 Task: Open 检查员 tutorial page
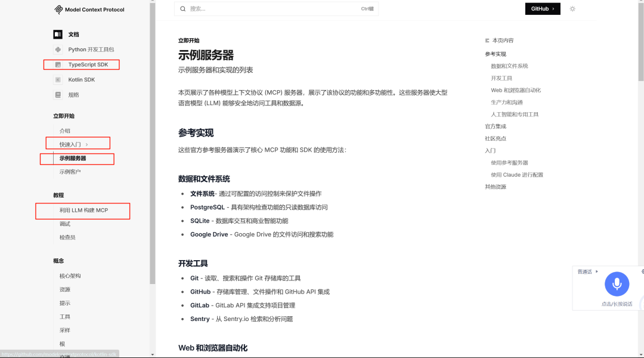click(67, 237)
